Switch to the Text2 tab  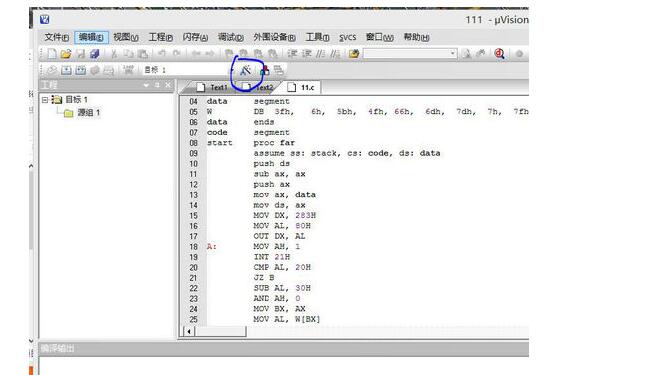259,87
